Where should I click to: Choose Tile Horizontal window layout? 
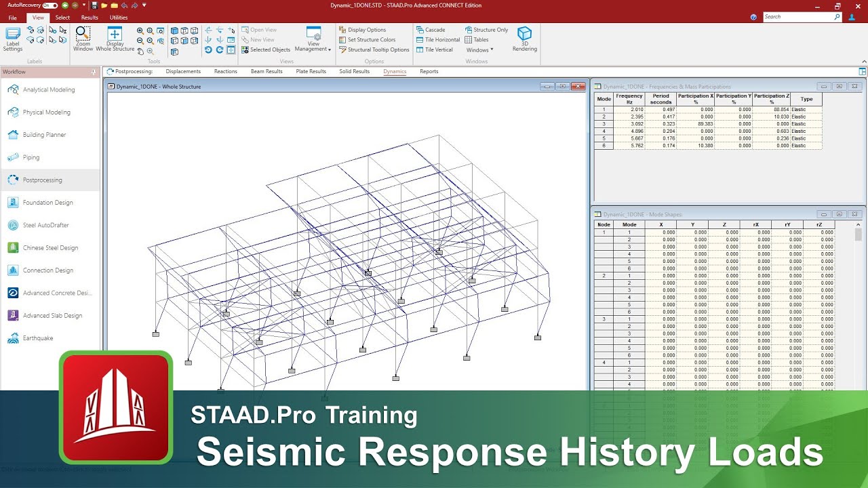[438, 39]
